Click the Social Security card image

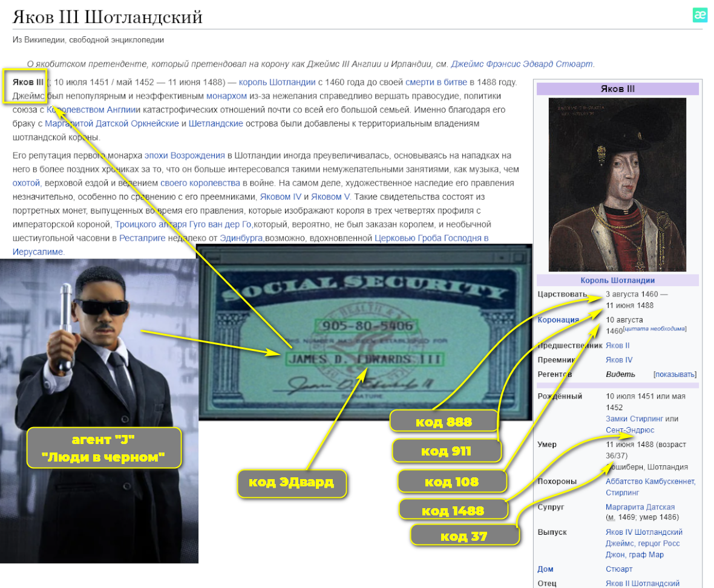coord(365,332)
